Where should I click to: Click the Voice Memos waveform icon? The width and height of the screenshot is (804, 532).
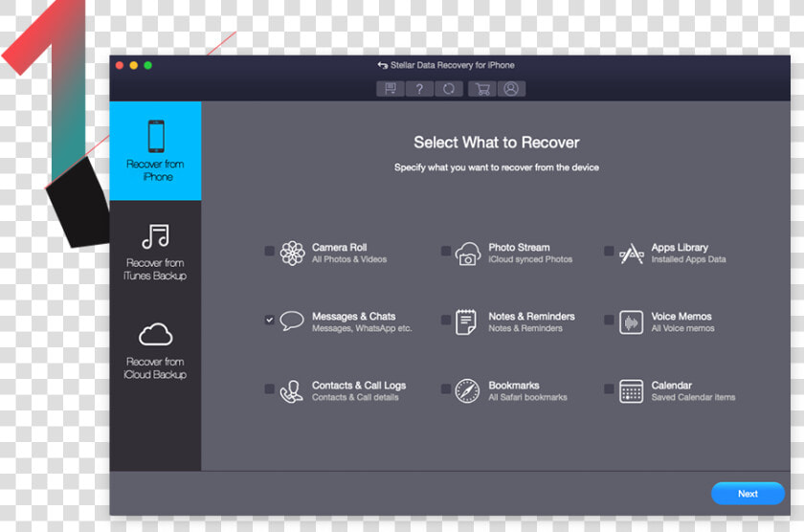[x=631, y=322]
